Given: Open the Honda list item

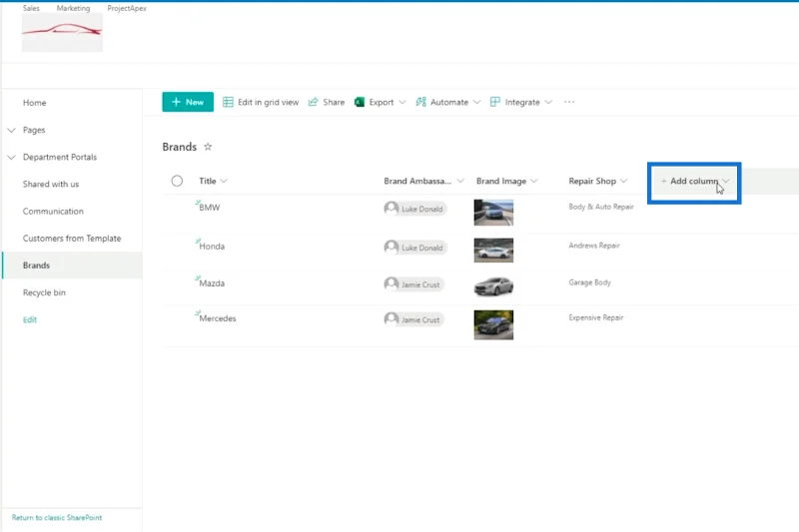Looking at the screenshot, I should click(x=212, y=247).
